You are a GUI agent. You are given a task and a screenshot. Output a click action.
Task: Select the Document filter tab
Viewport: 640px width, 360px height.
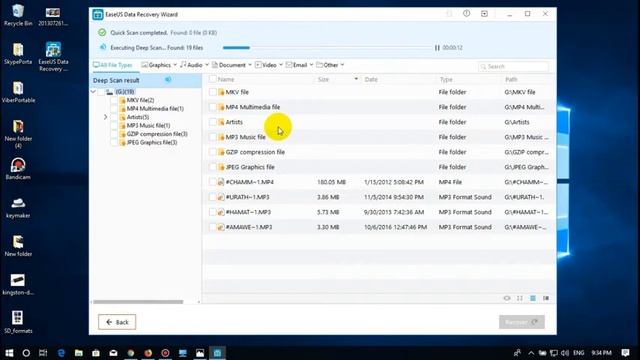click(229, 65)
